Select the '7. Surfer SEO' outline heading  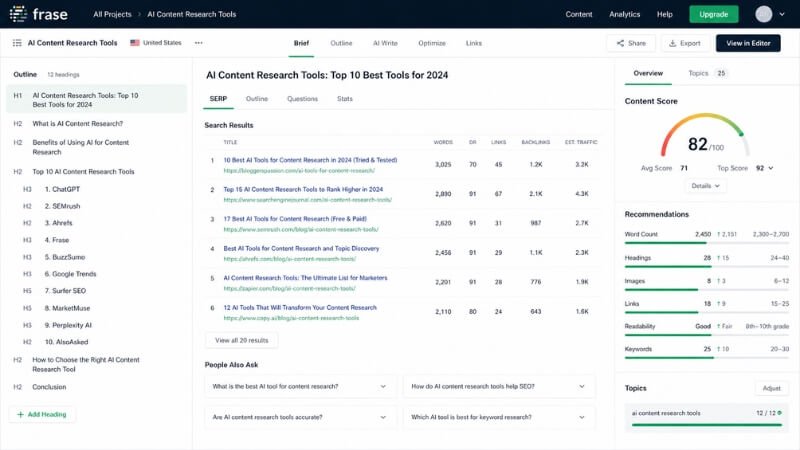pos(65,291)
